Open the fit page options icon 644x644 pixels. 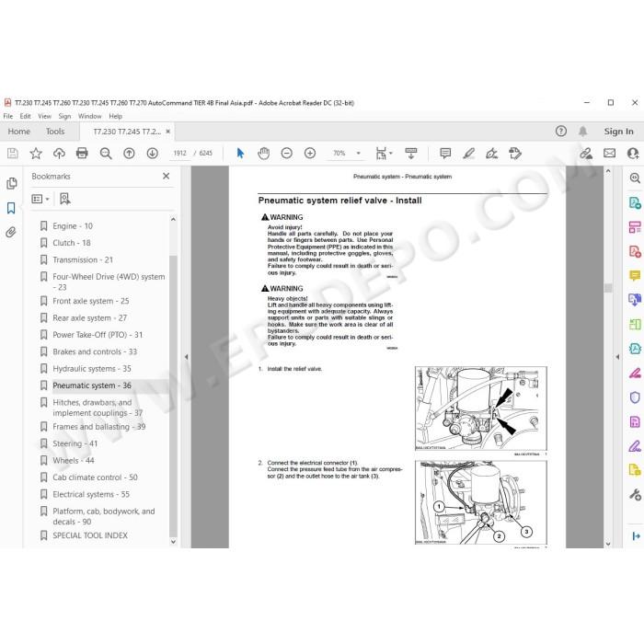(x=384, y=154)
